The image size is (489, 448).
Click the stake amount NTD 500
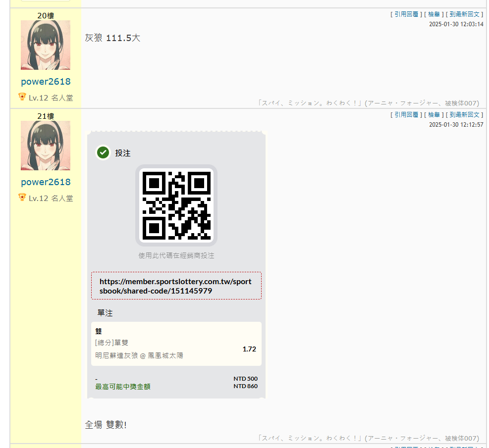point(245,379)
